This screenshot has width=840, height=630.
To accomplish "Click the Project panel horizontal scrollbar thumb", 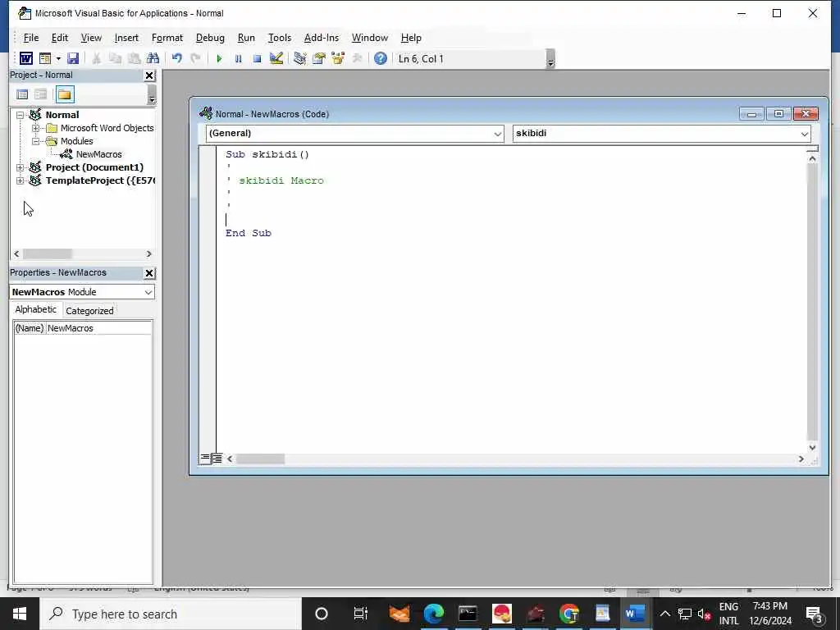I will pos(47,254).
